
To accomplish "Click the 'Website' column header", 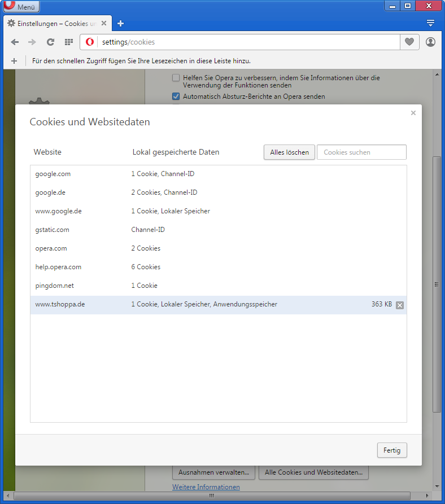I will pyautogui.click(x=47, y=152).
